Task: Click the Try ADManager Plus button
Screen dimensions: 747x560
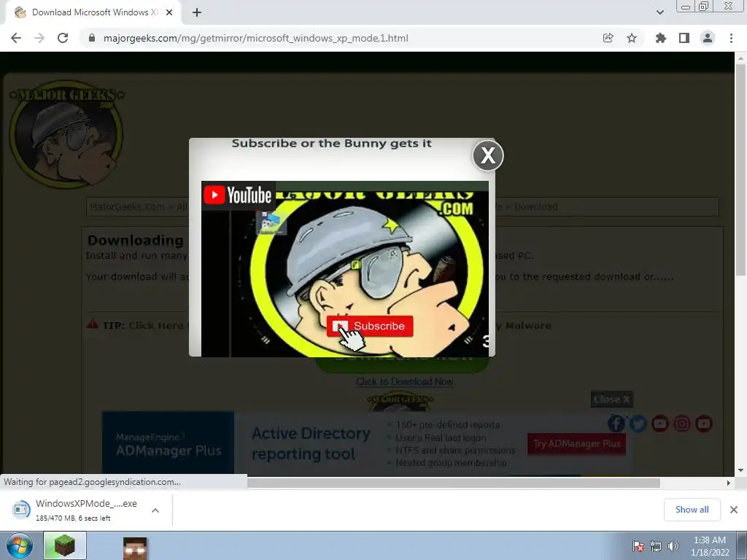Action: pyautogui.click(x=576, y=444)
